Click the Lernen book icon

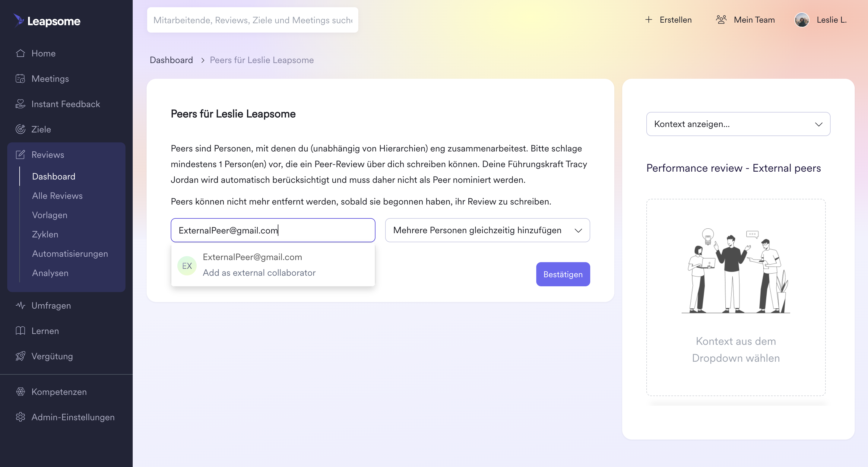click(20, 331)
